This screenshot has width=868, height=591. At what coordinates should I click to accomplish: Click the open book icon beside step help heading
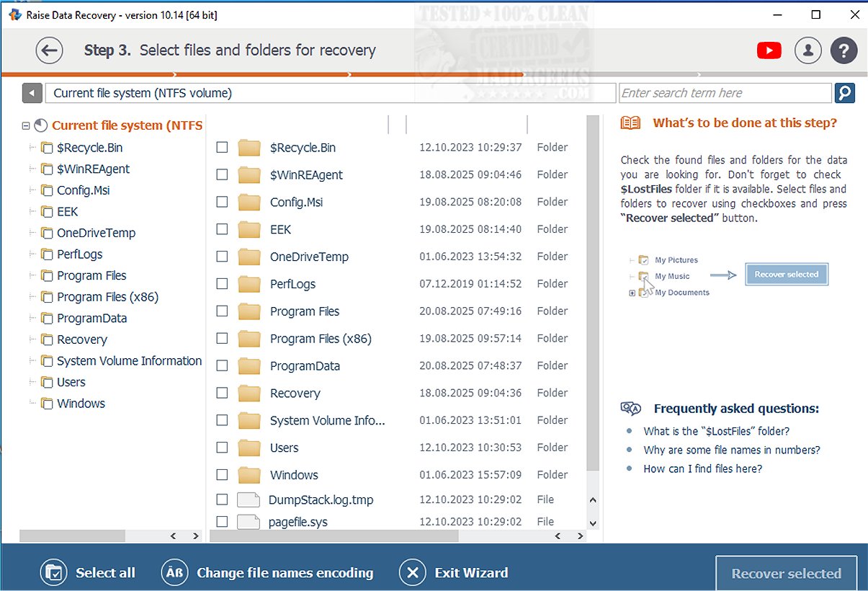630,123
